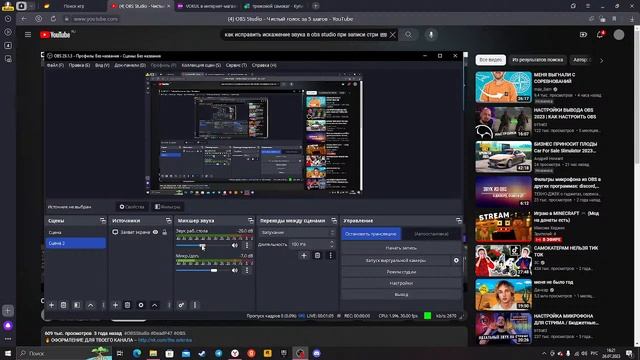Open Правка menu in OBS
Image resolution: width=640 pixels, height=360 pixels.
point(79,65)
